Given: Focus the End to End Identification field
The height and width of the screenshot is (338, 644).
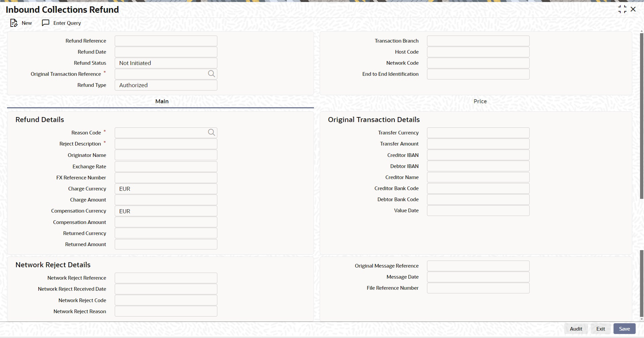Looking at the screenshot, I should pos(478,74).
